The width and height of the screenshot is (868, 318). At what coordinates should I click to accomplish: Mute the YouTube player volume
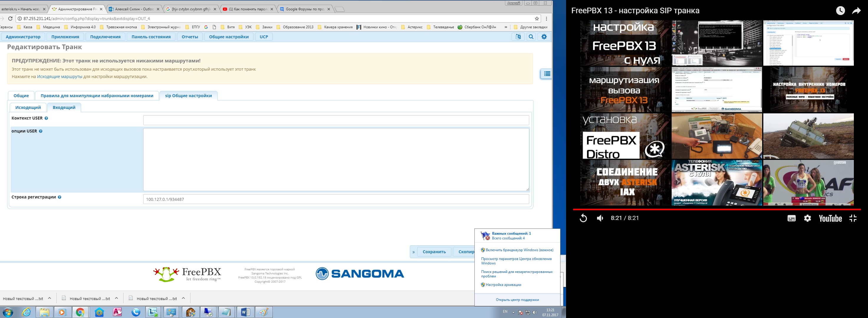click(x=600, y=218)
